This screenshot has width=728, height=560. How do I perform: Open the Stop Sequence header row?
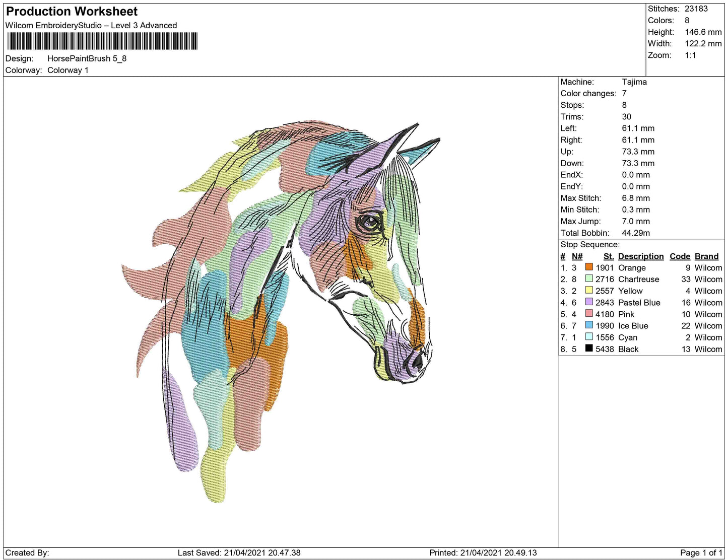590,244
